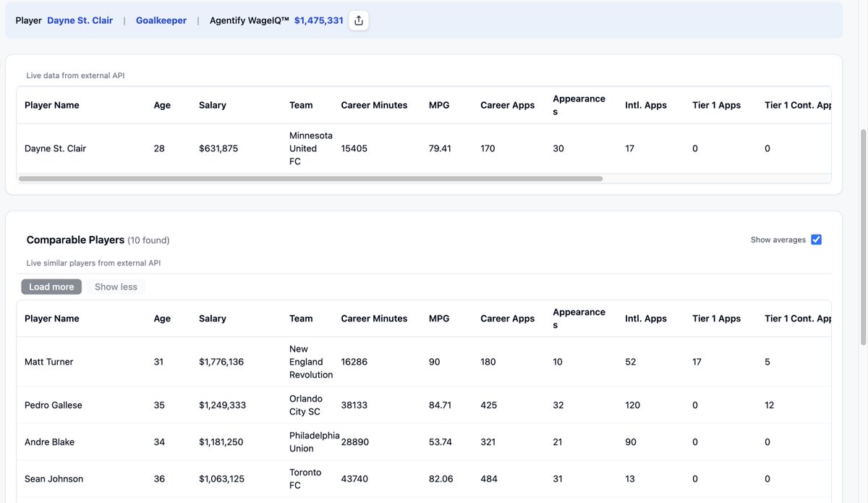This screenshot has width=868, height=503.
Task: Sort comparable players by Age column
Action: pyautogui.click(x=161, y=318)
